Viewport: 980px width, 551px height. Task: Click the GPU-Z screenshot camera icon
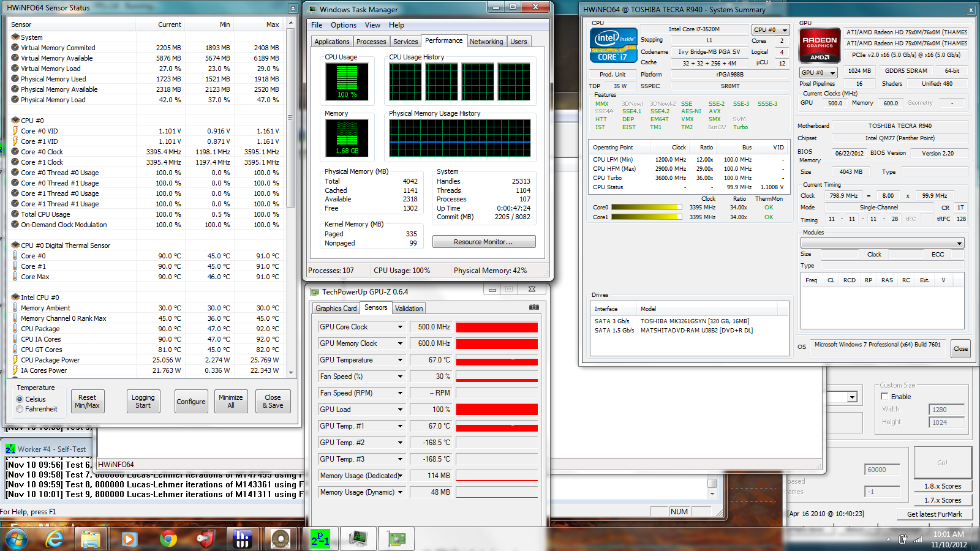tap(534, 307)
